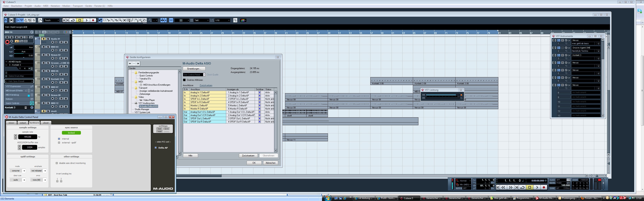Screen dimensions: 644x201
Task: Show the Inspector panel toolbar icon
Action: [x=17, y=20]
